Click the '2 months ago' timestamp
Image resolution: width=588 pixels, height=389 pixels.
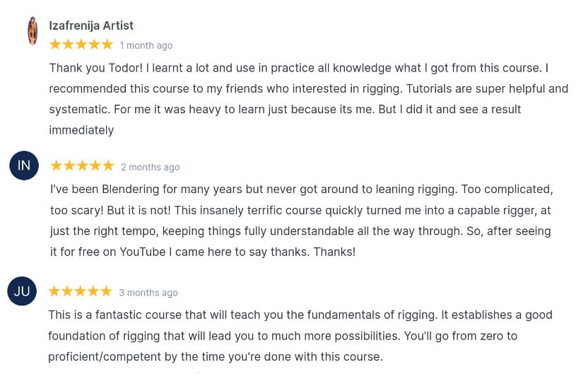pos(150,167)
